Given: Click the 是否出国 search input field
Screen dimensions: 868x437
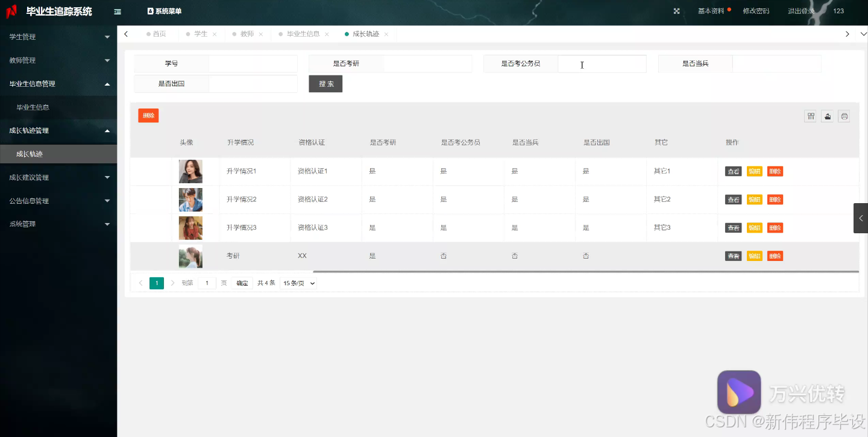Looking at the screenshot, I should pyautogui.click(x=253, y=84).
